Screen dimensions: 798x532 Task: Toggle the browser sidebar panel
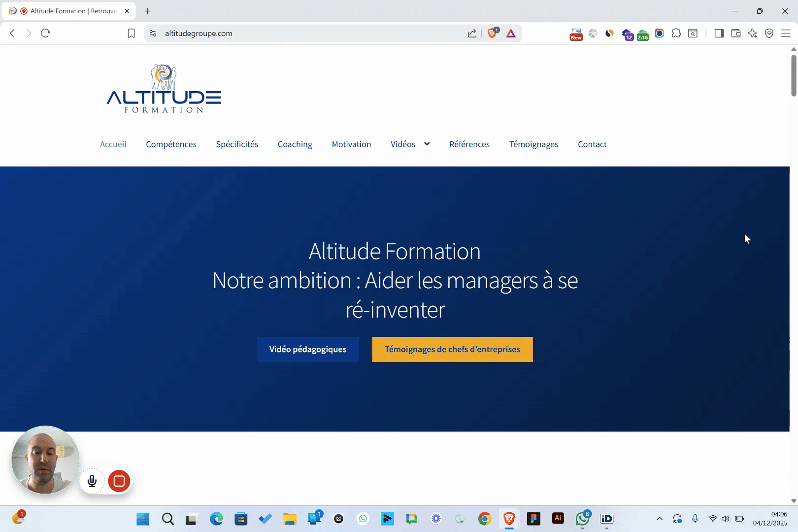tap(719, 33)
